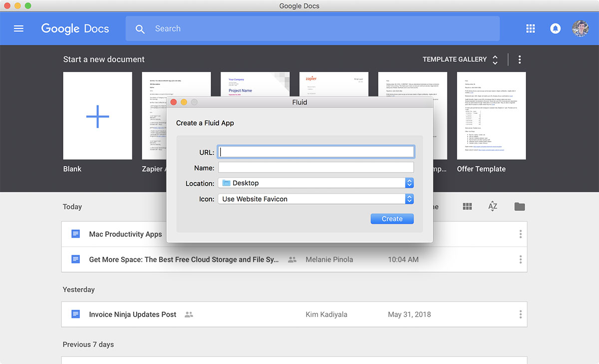This screenshot has width=599, height=364.
Task: Open the main hamburger menu
Action: 18,28
